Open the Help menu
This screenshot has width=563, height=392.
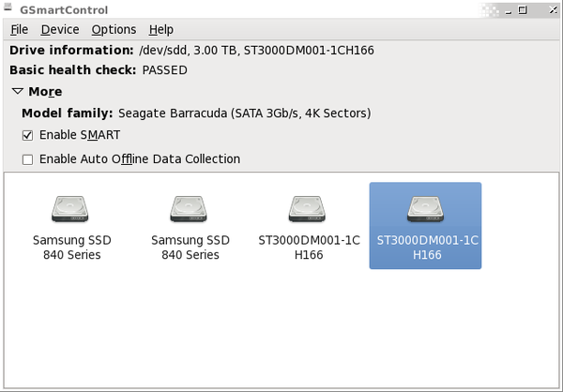[161, 29]
